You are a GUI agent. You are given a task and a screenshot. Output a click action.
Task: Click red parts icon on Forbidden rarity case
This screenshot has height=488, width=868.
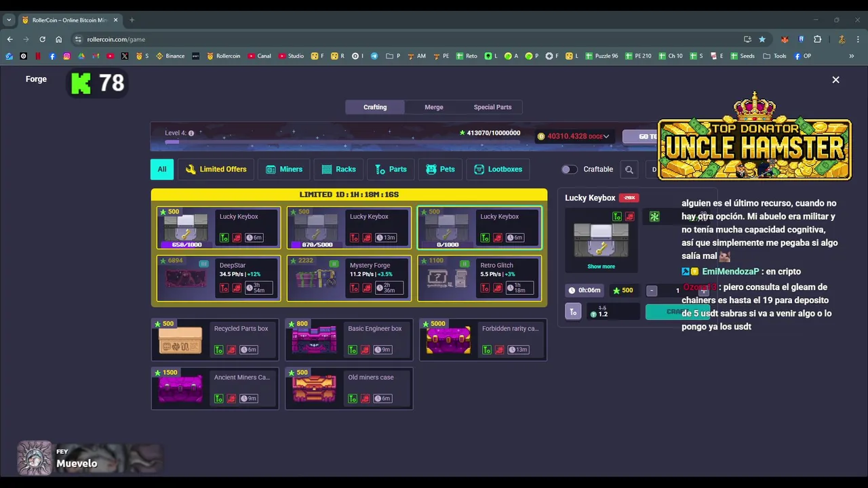500,350
